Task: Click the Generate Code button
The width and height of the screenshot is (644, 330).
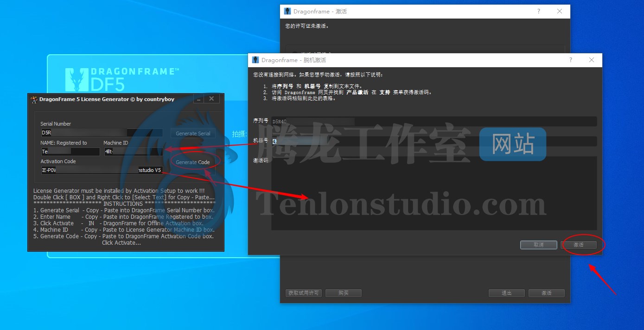Action: pos(193,162)
